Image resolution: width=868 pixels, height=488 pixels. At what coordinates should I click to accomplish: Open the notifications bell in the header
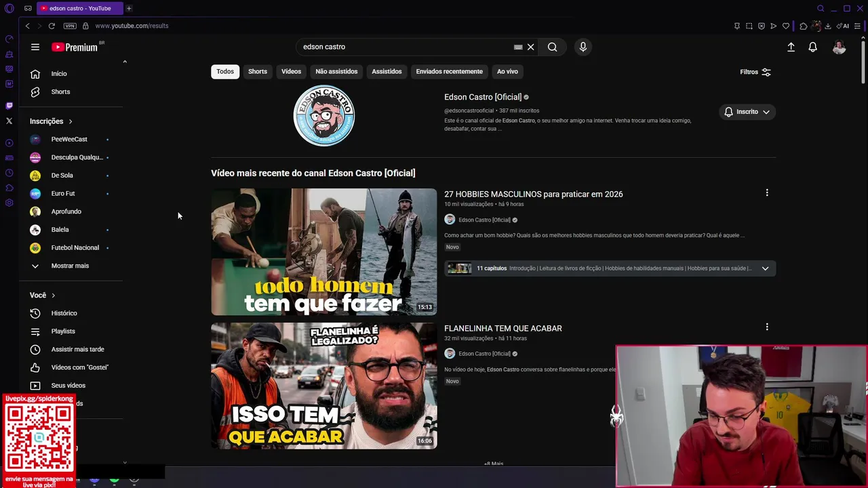812,47
